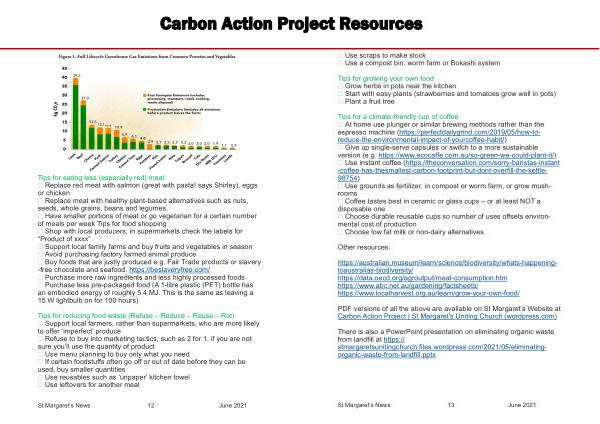Click the tallest green bar in chart

click(76, 117)
